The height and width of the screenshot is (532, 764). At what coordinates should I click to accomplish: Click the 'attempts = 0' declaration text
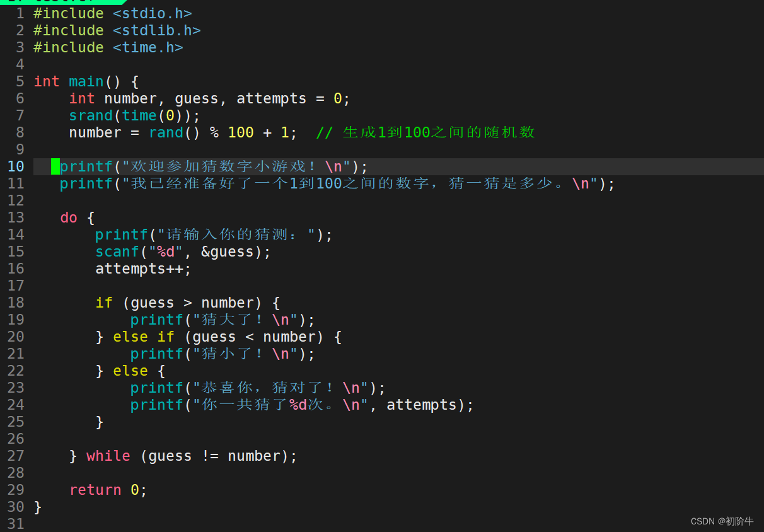(289, 98)
